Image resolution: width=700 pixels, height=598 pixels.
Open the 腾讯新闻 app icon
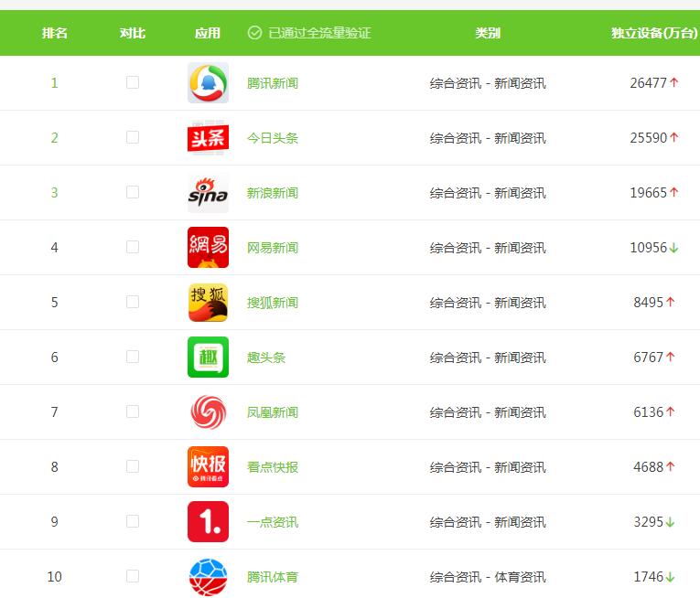click(208, 82)
